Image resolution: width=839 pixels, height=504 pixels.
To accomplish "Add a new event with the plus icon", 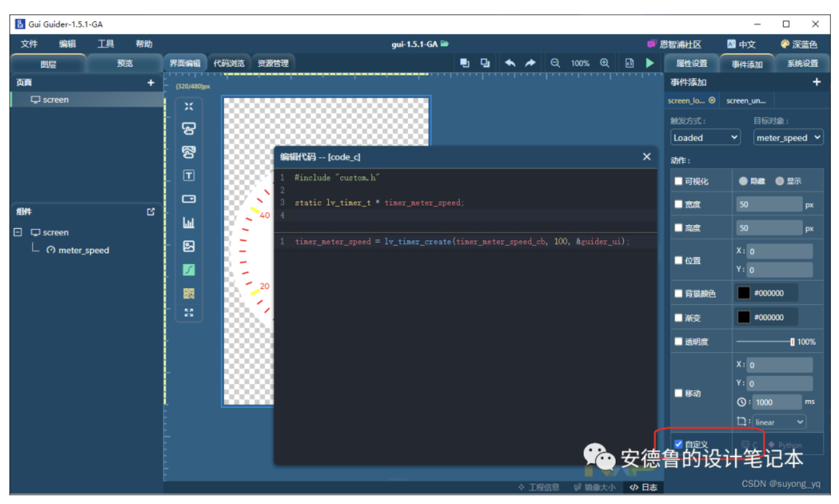I will (x=816, y=82).
